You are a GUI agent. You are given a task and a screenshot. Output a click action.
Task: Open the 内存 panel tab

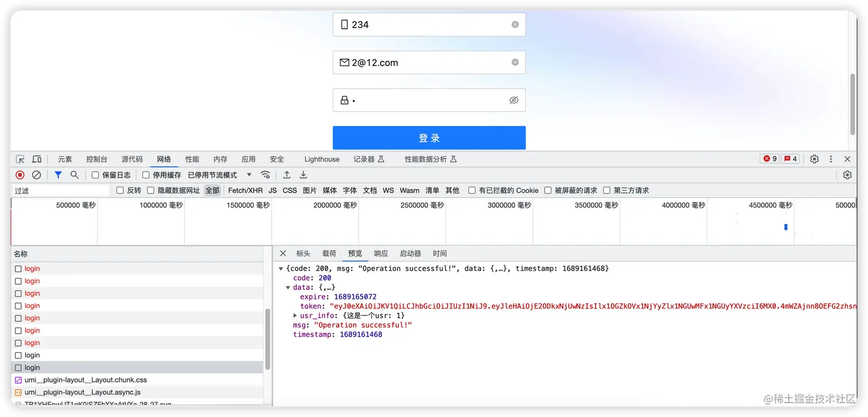click(x=220, y=159)
